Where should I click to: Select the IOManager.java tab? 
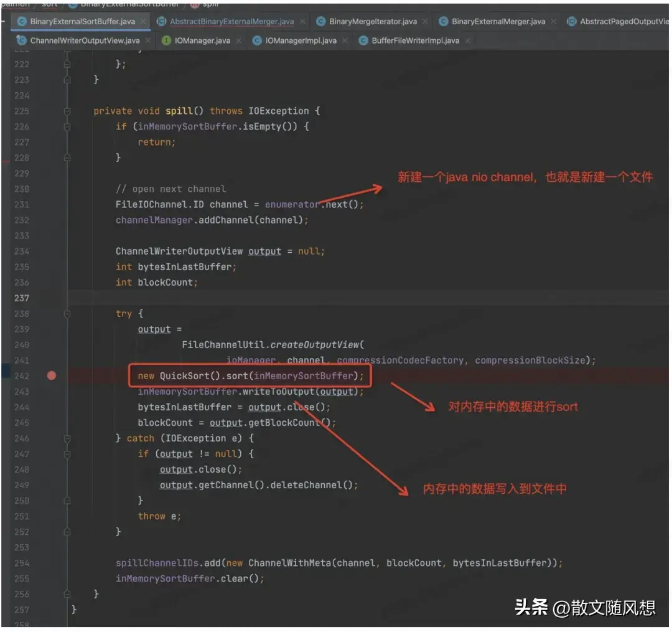[x=202, y=40]
